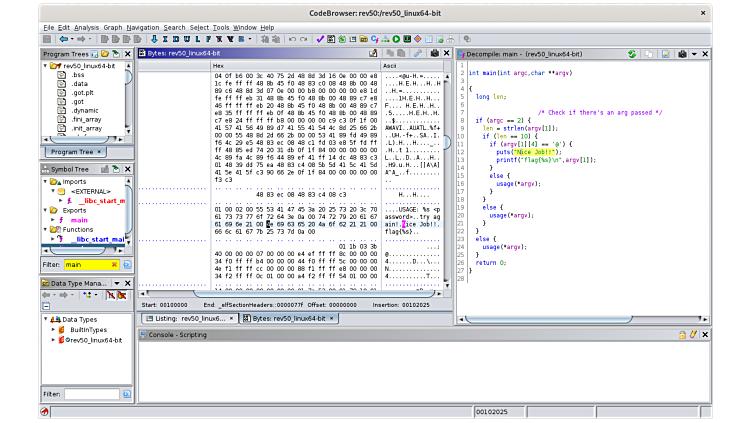
Task: Click the Symbol Tree filter field containing main
Action: click(x=91, y=264)
